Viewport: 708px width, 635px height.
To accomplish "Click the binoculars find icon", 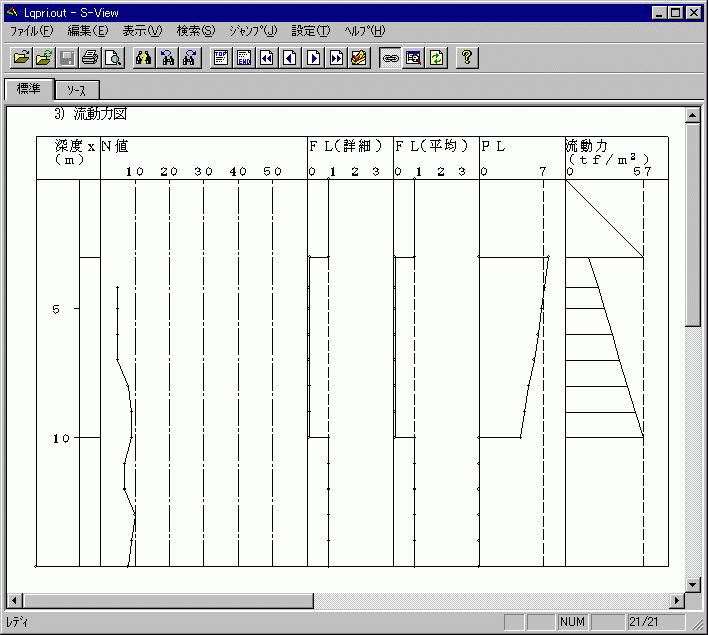I will [x=143, y=58].
